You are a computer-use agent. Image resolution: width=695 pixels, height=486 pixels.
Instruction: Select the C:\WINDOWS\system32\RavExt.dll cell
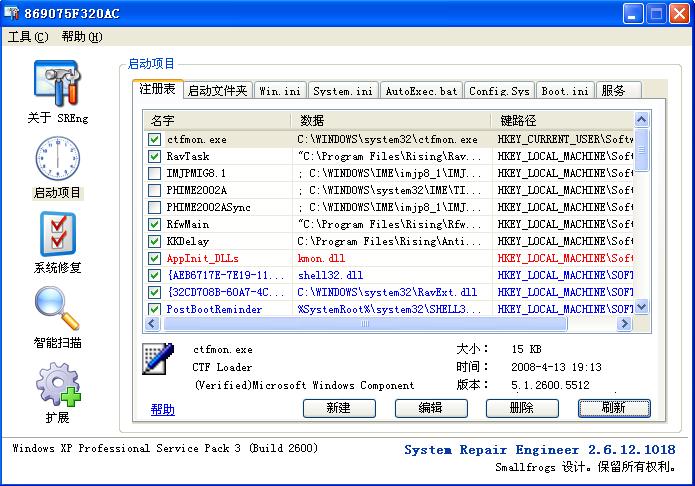[x=387, y=292]
